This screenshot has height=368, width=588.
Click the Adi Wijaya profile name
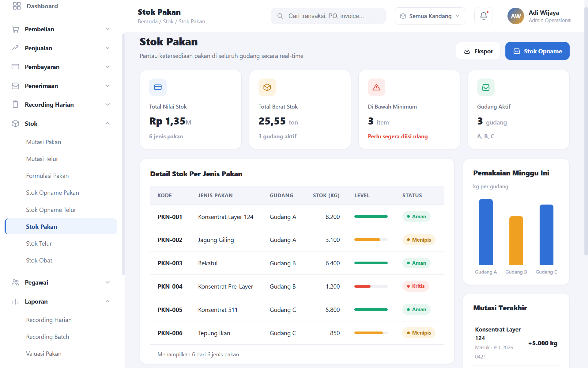(544, 13)
